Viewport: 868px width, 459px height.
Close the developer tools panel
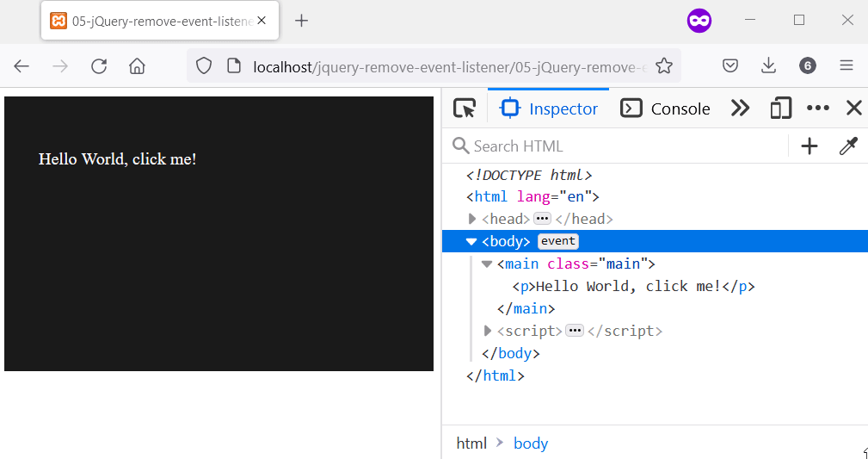pos(853,109)
